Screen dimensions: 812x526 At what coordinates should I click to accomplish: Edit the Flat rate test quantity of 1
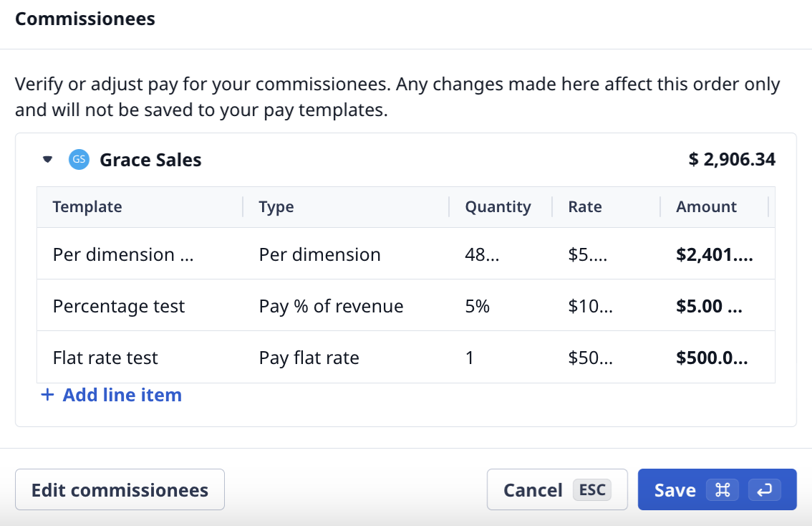[470, 358]
